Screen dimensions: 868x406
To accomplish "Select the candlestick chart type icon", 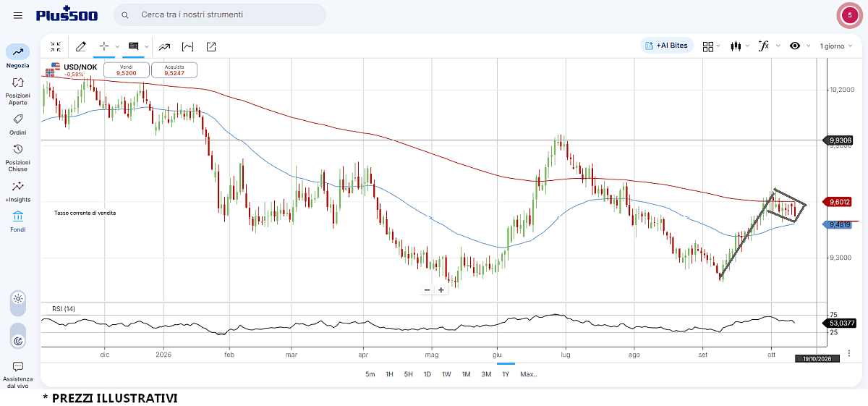I will [736, 46].
